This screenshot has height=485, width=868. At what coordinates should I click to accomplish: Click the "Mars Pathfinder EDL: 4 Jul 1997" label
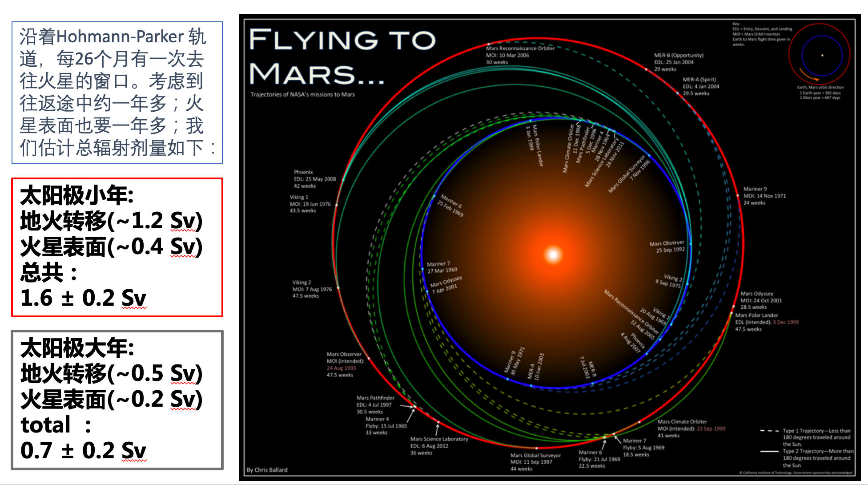click(375, 404)
